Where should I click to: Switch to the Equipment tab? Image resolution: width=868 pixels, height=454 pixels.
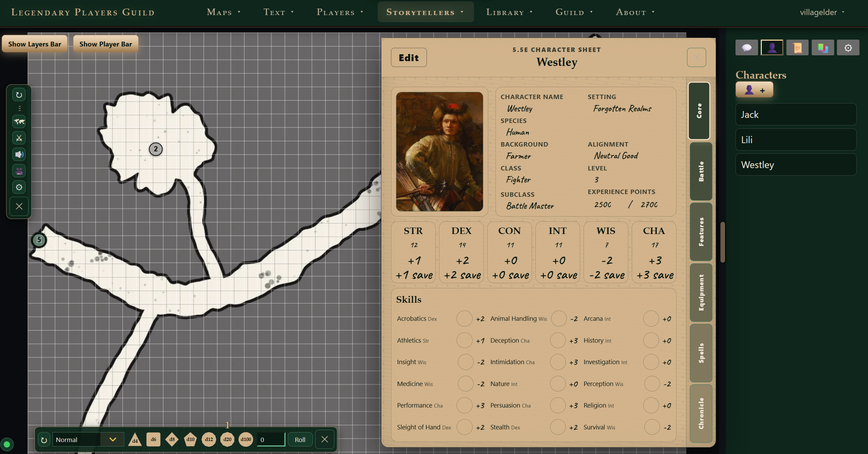(701, 292)
